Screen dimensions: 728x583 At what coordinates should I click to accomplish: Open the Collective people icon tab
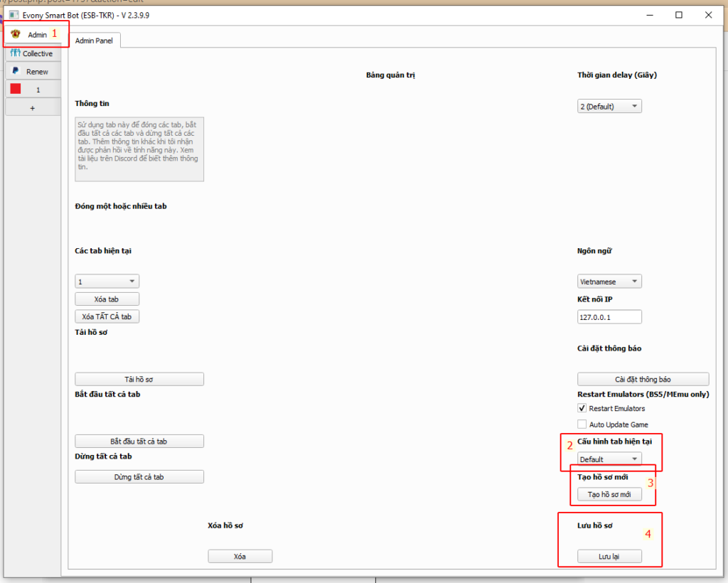pos(15,53)
